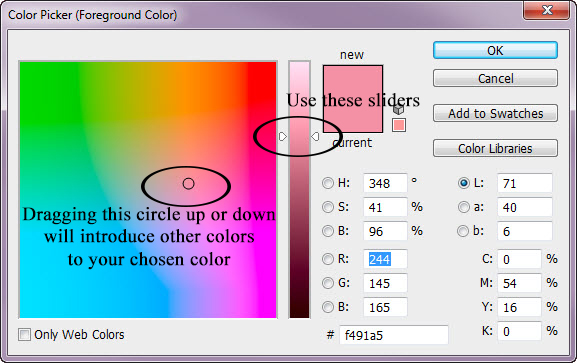Click the a field showing 40
577x363 pixels.
525,207
